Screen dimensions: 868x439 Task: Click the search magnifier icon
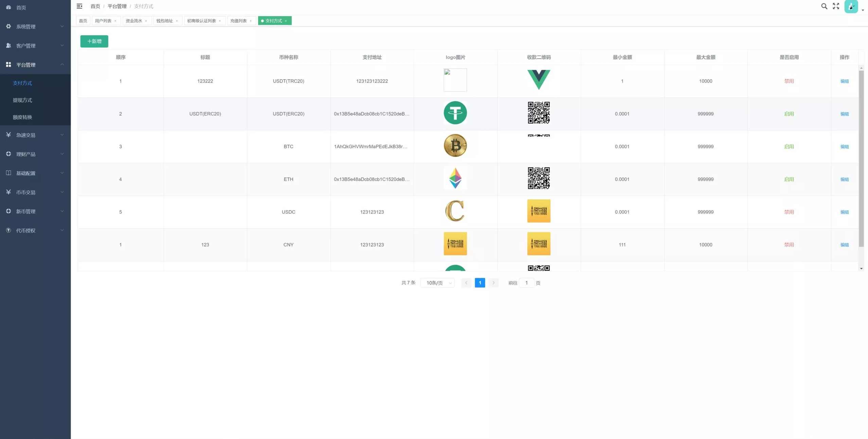[824, 6]
